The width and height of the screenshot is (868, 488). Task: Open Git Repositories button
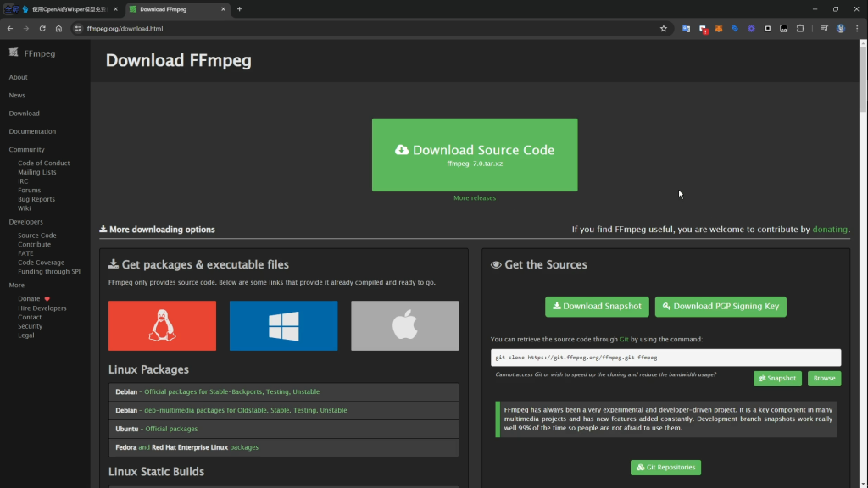click(x=665, y=468)
